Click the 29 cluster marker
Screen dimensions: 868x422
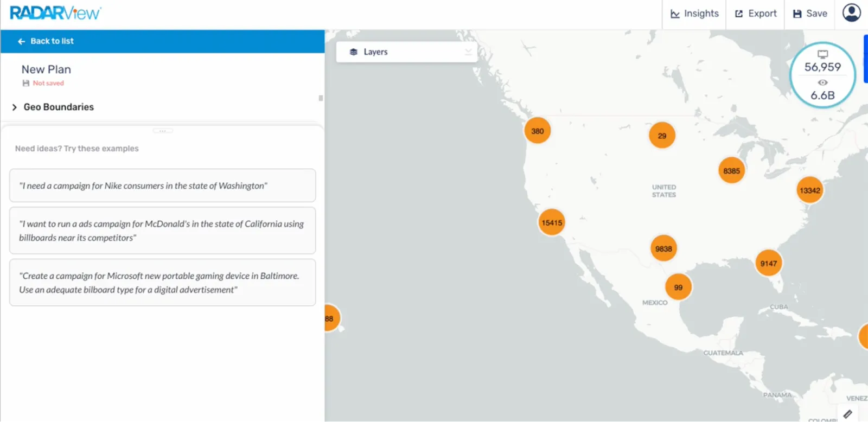pyautogui.click(x=662, y=136)
